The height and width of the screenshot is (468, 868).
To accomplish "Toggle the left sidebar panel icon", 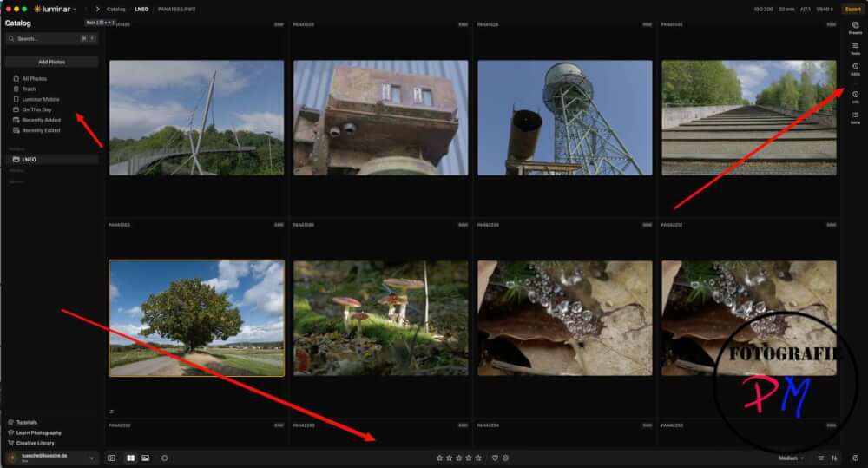I will 111,458.
